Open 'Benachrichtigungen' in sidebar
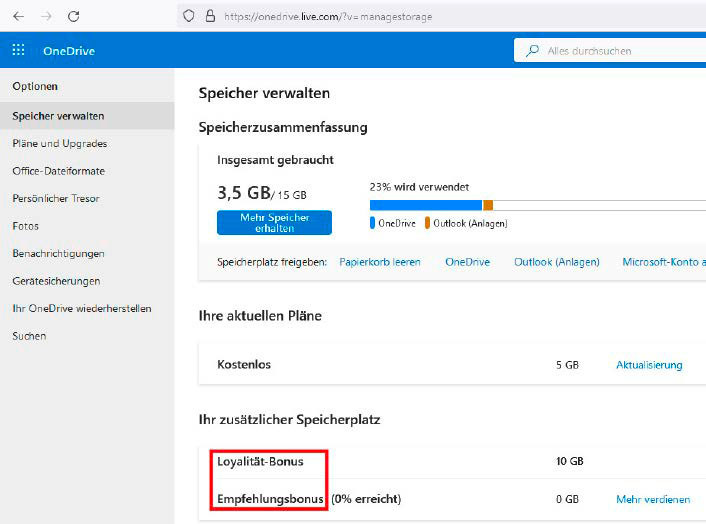 pyautogui.click(x=59, y=253)
